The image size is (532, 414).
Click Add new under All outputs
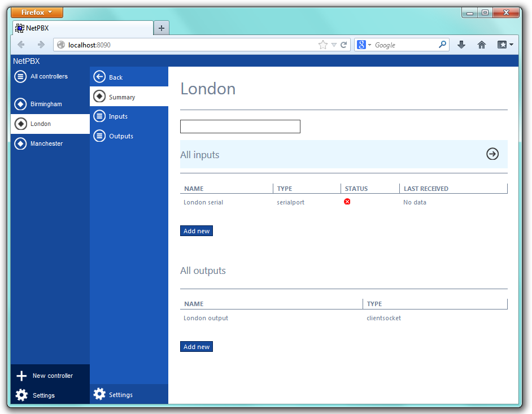coord(197,347)
